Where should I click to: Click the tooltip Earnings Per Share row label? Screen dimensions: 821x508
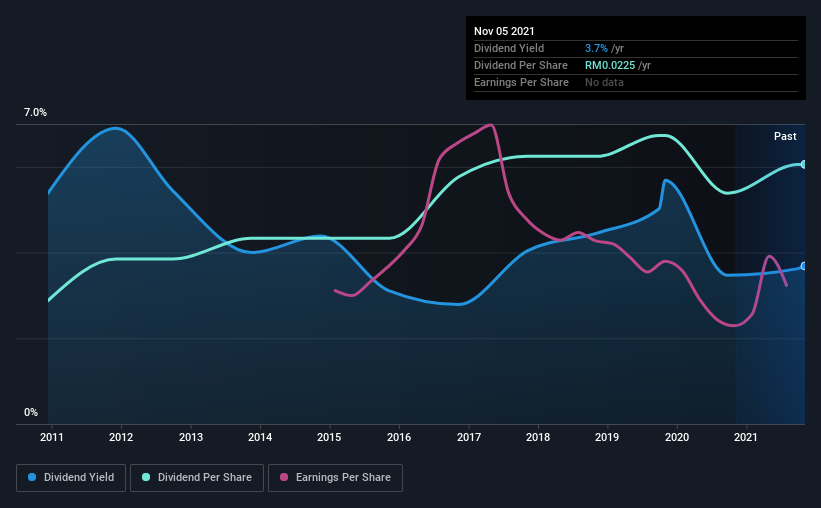tap(522, 82)
